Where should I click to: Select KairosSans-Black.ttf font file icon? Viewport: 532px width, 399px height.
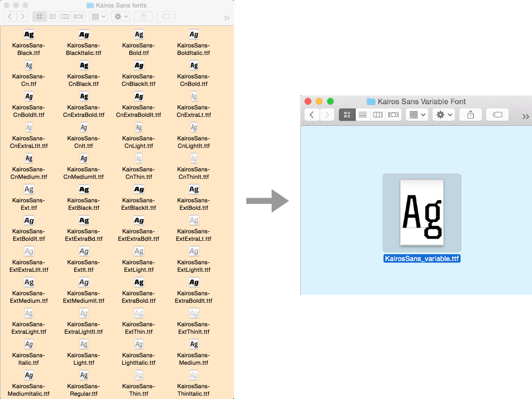click(x=29, y=34)
